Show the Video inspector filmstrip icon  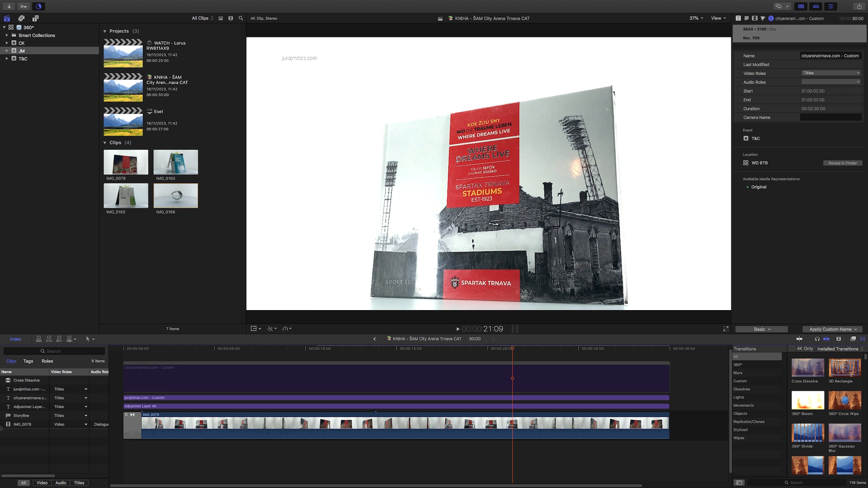pos(755,18)
